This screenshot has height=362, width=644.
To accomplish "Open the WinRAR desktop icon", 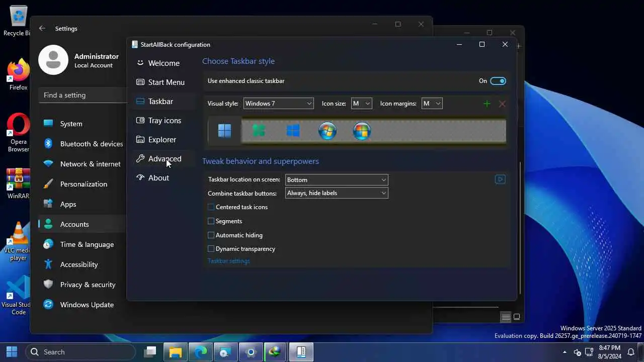I will click(18, 184).
